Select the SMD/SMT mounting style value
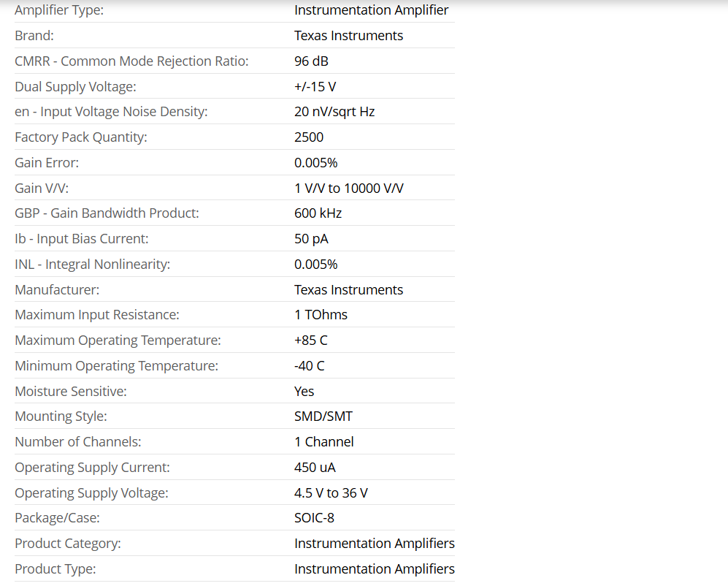This screenshot has width=728, height=586. pyautogui.click(x=323, y=416)
